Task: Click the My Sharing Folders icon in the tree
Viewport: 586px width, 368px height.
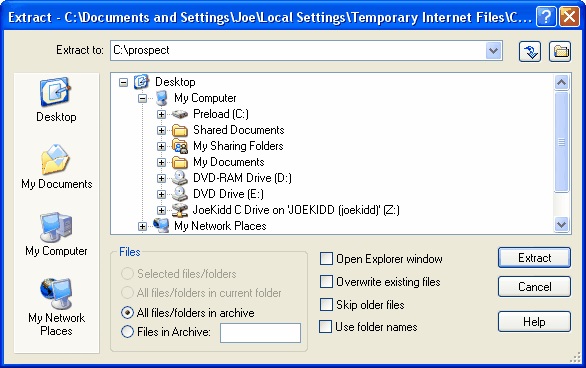Action: click(x=180, y=146)
